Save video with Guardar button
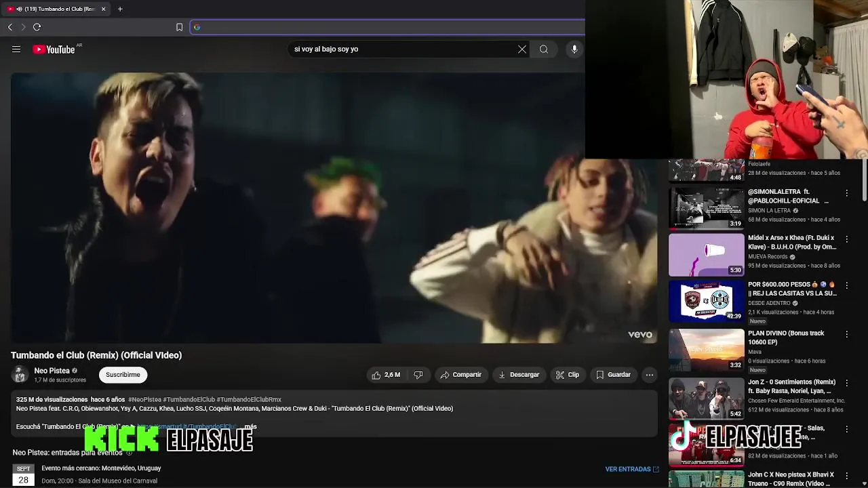 (x=613, y=375)
